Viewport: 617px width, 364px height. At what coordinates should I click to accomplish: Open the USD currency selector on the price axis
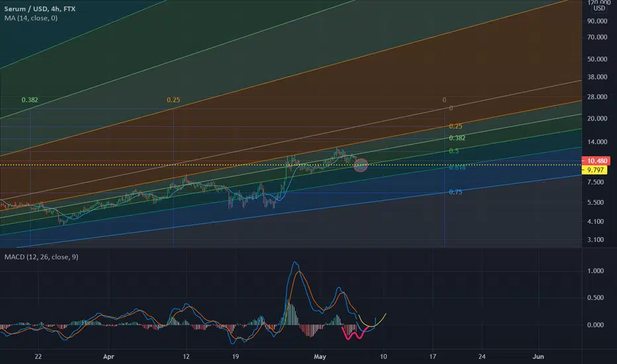click(x=599, y=8)
